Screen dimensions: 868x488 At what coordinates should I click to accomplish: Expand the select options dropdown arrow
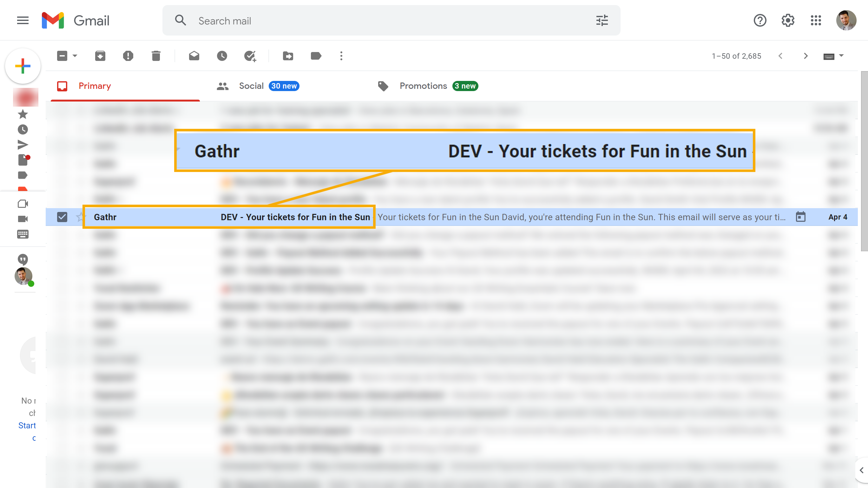[75, 56]
